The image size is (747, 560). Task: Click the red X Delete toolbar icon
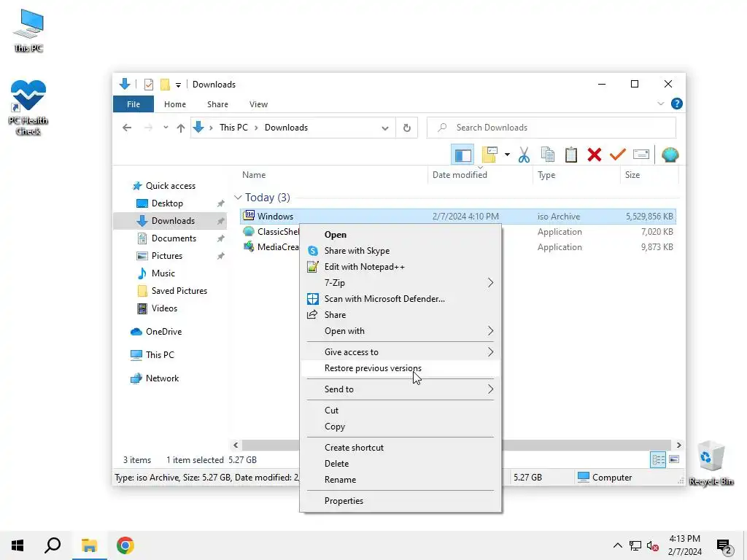pos(594,155)
